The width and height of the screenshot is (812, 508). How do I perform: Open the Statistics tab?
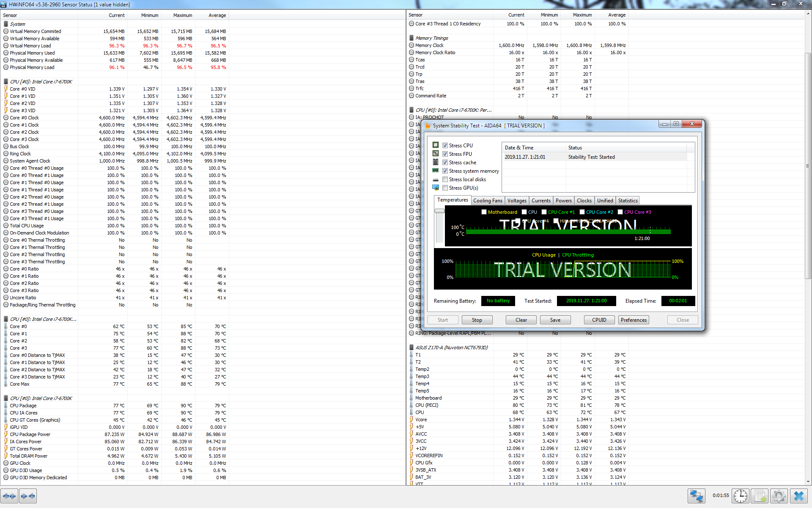click(628, 201)
